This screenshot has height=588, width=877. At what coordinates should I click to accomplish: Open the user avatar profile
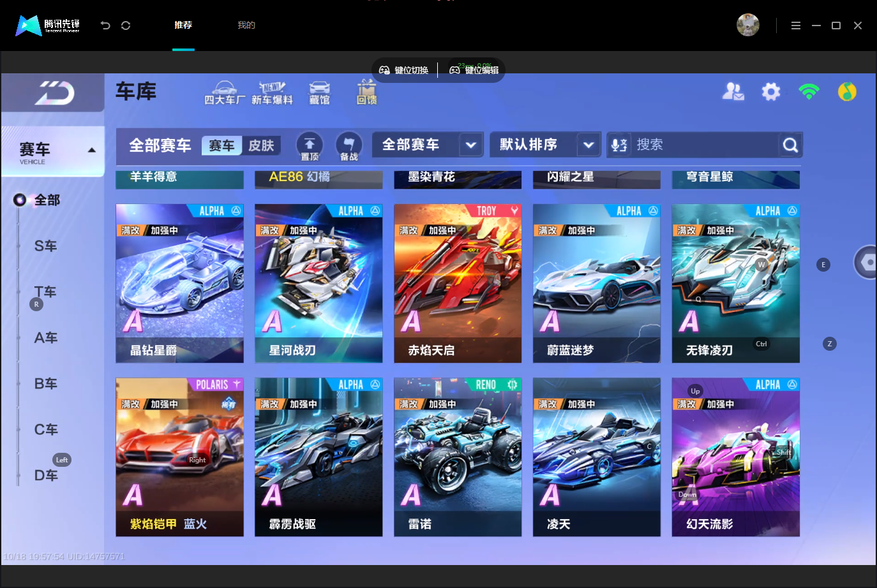click(x=748, y=25)
